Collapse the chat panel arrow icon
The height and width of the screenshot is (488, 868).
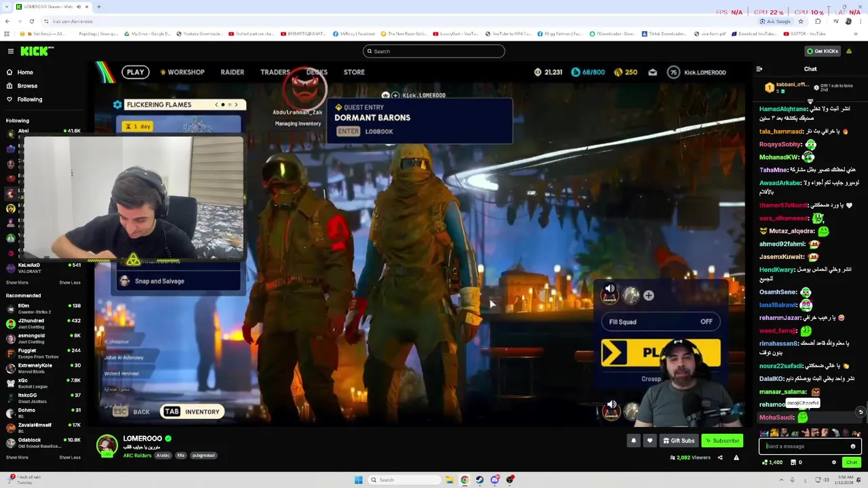point(759,68)
